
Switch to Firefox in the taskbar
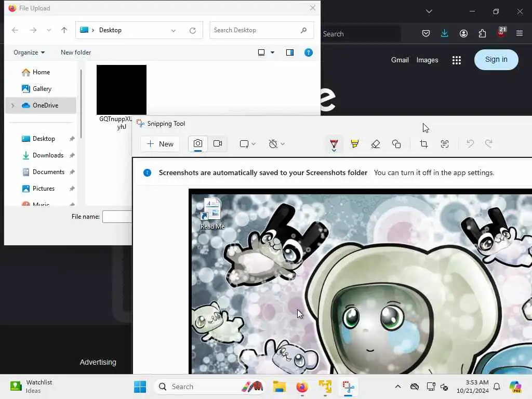pyautogui.click(x=302, y=387)
